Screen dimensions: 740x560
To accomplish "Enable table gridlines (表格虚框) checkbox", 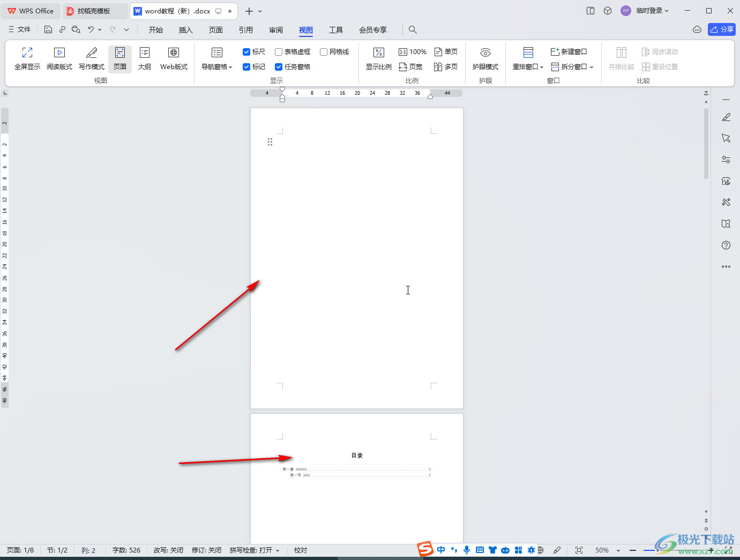I will pyautogui.click(x=279, y=52).
